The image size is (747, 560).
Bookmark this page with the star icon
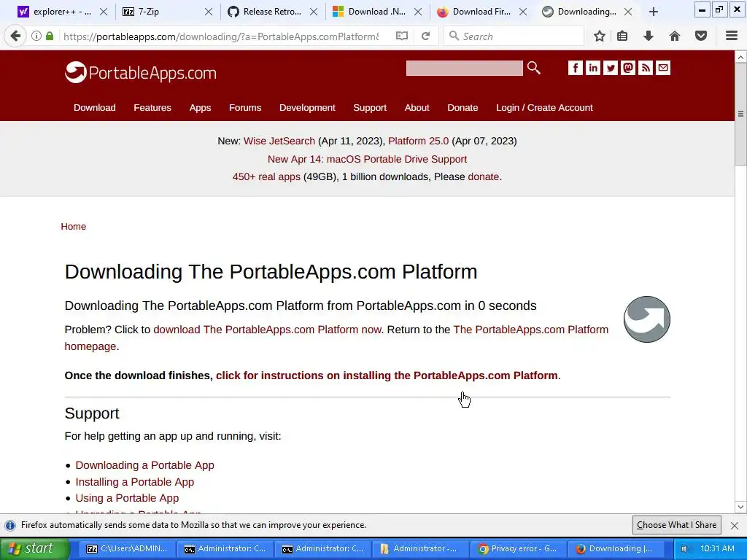click(600, 36)
